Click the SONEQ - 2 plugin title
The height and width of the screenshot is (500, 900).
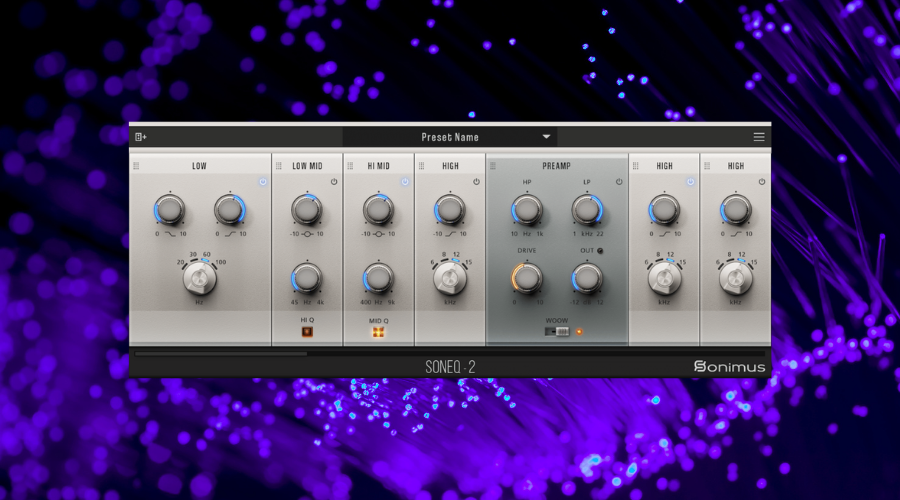tap(451, 367)
